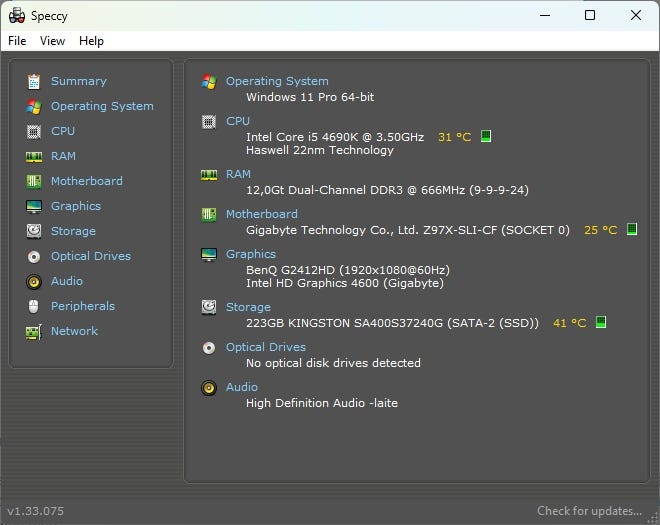Click the Network card icon in sidebar
The width and height of the screenshot is (660, 525).
34,332
